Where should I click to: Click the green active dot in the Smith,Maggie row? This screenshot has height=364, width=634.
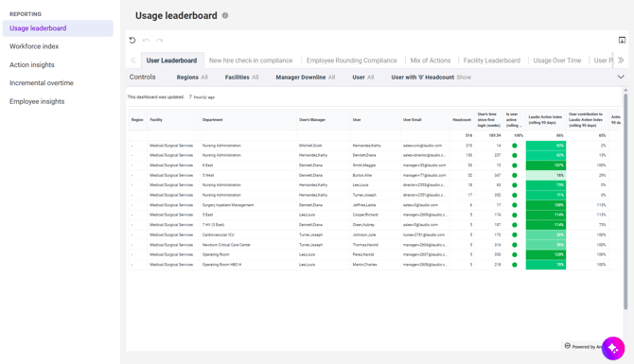coord(515,165)
